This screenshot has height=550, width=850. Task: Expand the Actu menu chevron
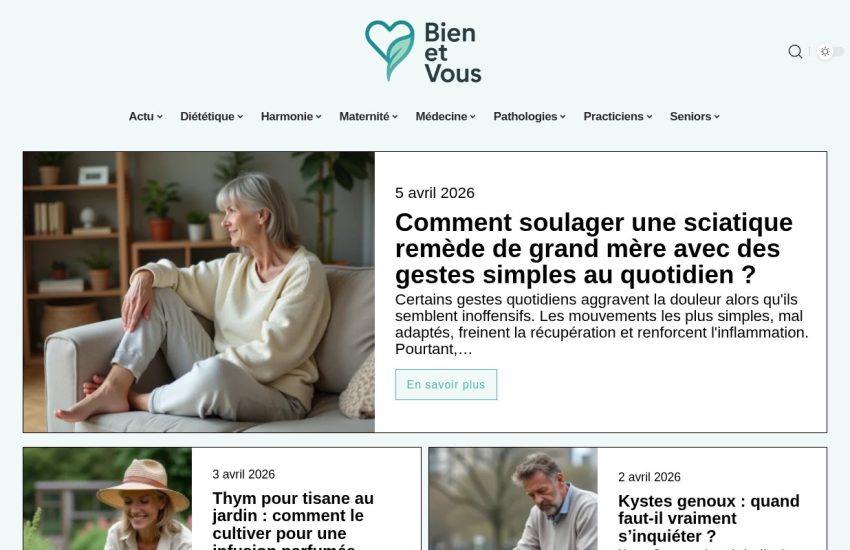[x=160, y=117]
